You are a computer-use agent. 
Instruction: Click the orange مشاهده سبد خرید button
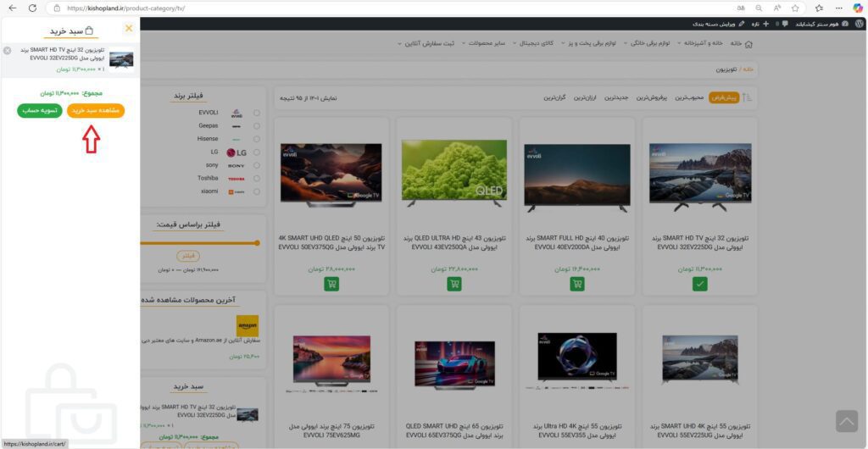(x=96, y=111)
